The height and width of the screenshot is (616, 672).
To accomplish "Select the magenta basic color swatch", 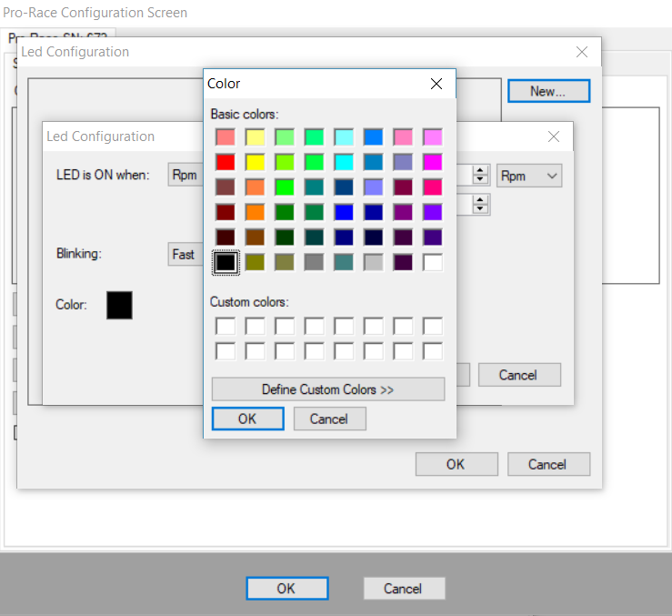I will point(433,162).
